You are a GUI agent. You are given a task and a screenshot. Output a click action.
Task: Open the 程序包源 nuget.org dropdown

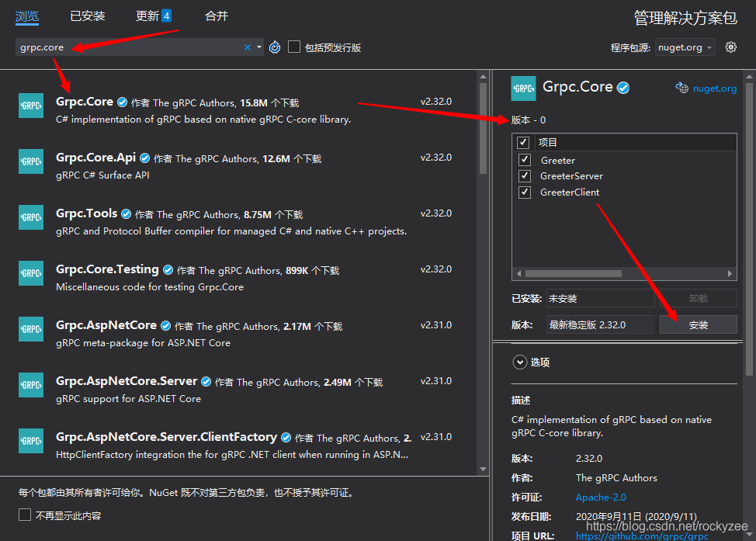pos(685,47)
